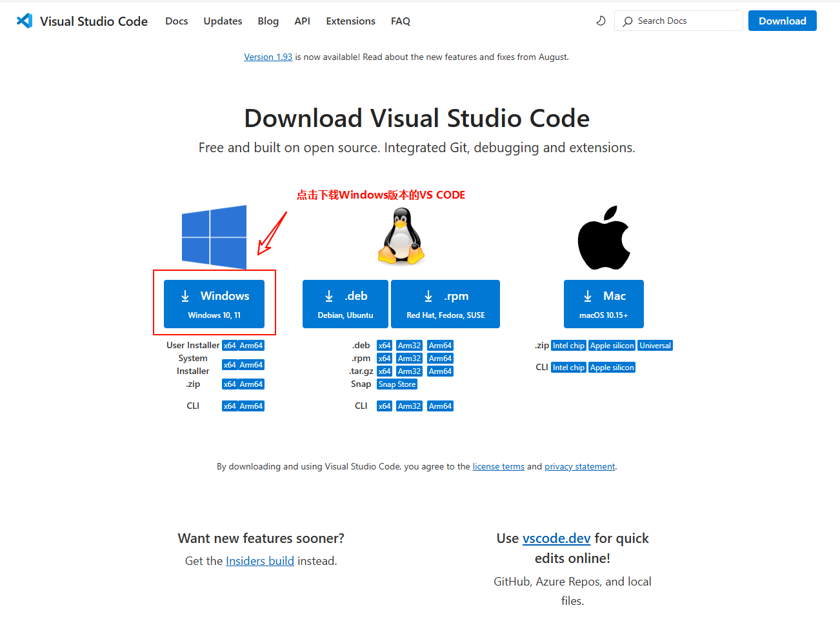840x621 pixels.
Task: Download VS Code for Windows 10, 11
Action: (214, 303)
